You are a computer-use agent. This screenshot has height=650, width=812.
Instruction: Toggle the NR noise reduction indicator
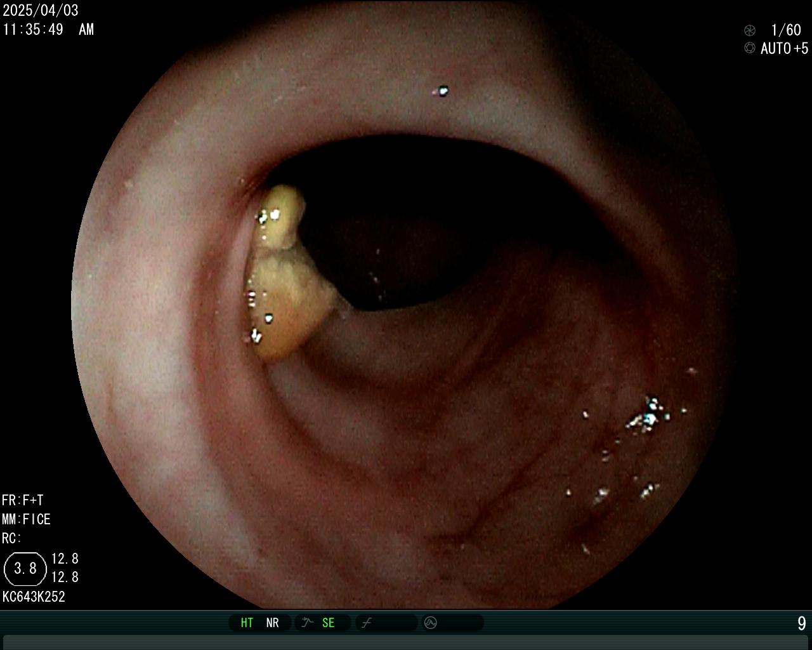[x=272, y=623]
